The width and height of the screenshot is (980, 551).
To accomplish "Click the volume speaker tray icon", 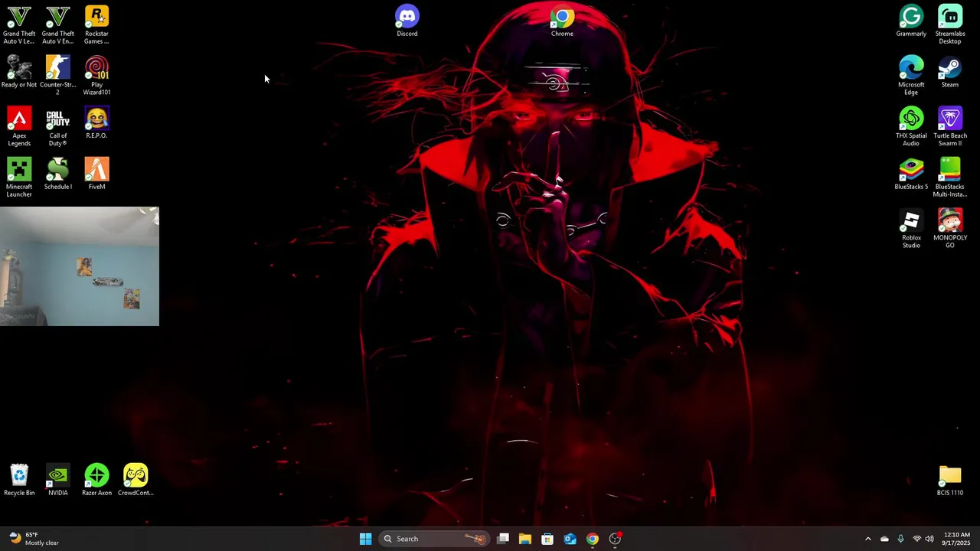I will click(929, 539).
